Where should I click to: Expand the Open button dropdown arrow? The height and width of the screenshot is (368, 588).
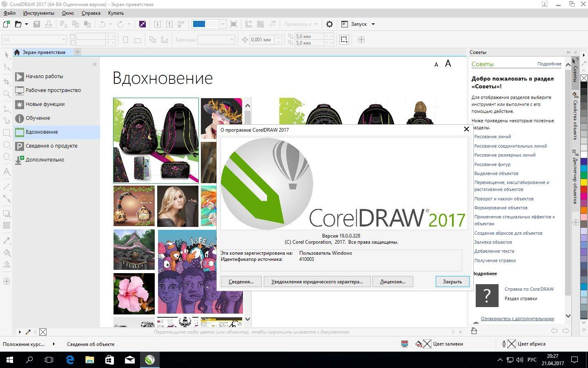pyautogui.click(x=27, y=24)
